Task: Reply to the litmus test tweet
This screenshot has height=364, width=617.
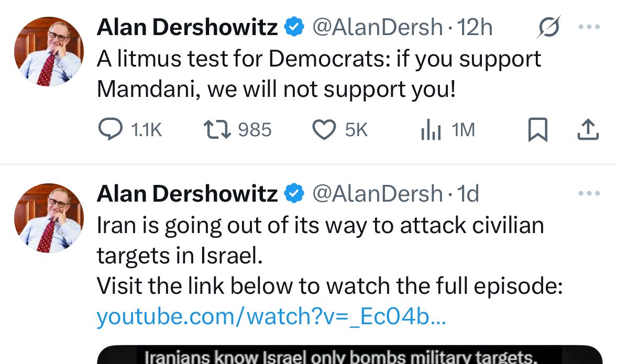Action: (110, 129)
